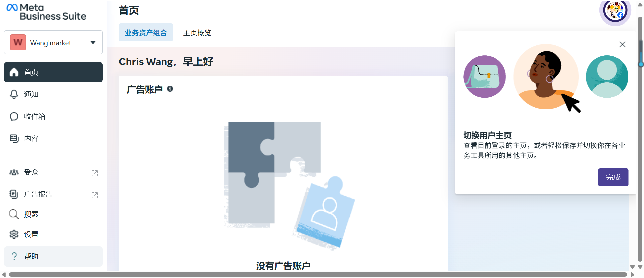Select 首页 in the sidebar
Viewport: 644px width, 278px height.
(x=53, y=72)
